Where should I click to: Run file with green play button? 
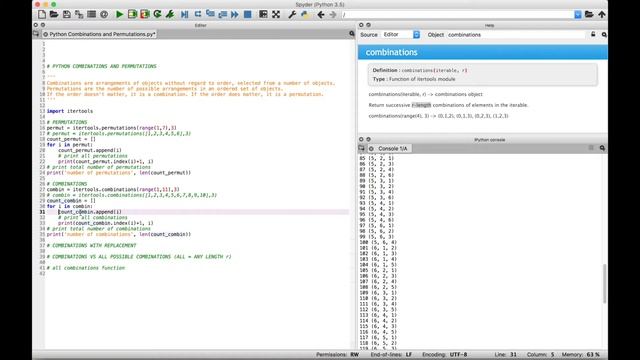[120, 14]
